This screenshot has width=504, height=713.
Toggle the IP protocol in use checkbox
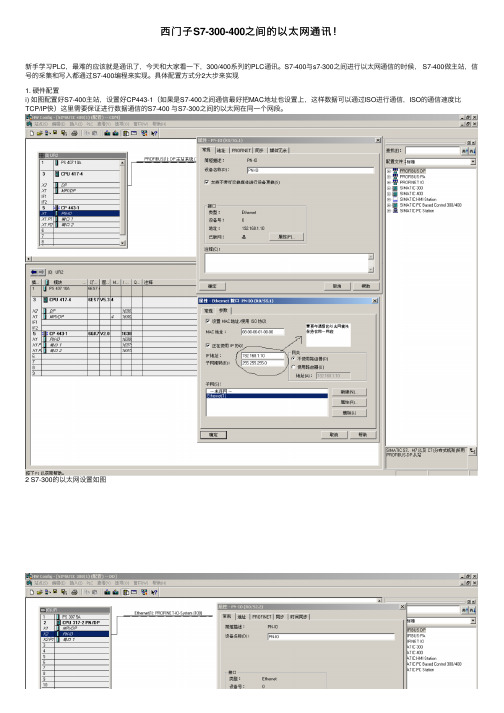pyautogui.click(x=208, y=346)
